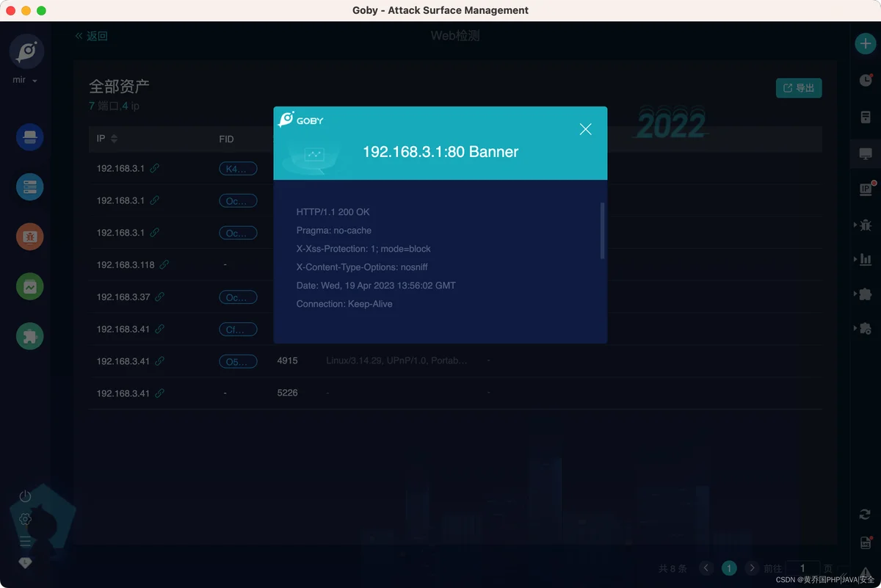
Task: Open the orange Vulnerability bug icon
Action: 30,236
